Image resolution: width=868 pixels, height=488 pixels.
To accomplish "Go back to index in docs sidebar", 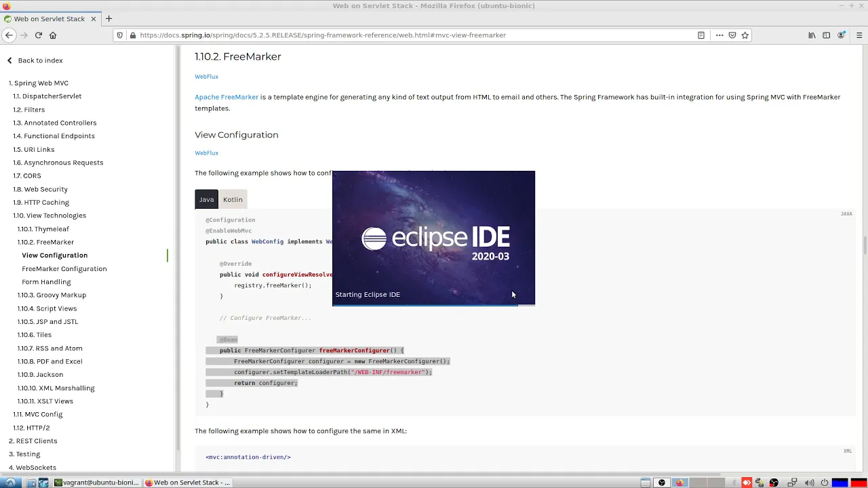I will coord(35,60).
